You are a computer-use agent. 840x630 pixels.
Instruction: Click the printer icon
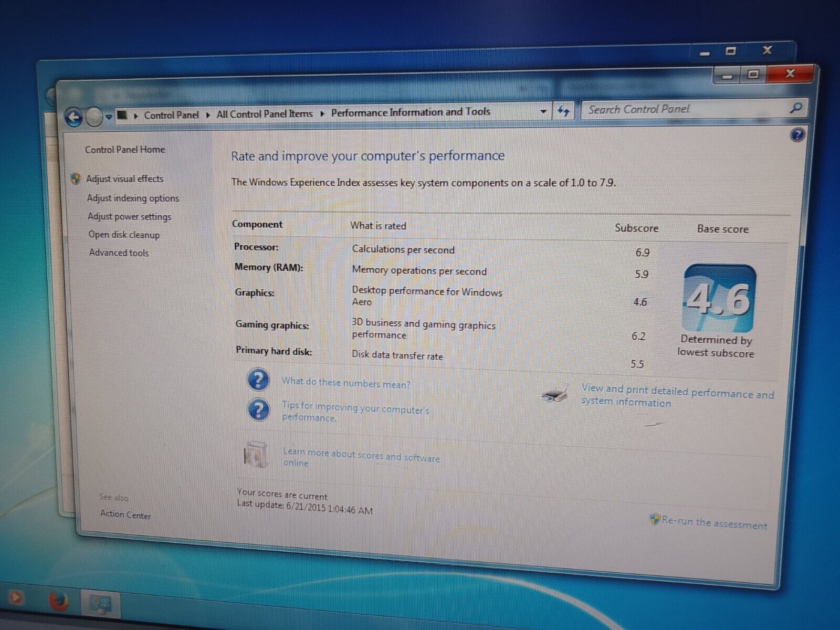coord(555,394)
